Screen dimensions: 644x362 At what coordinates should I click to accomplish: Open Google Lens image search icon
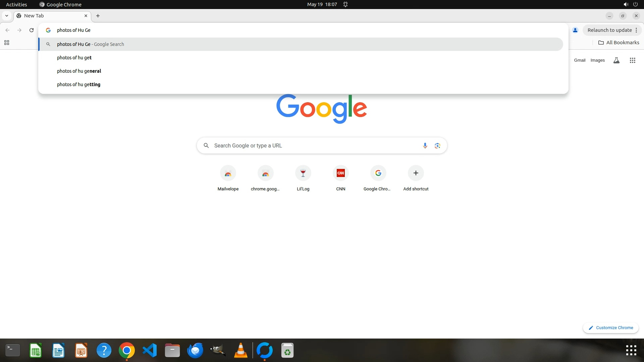437,145
